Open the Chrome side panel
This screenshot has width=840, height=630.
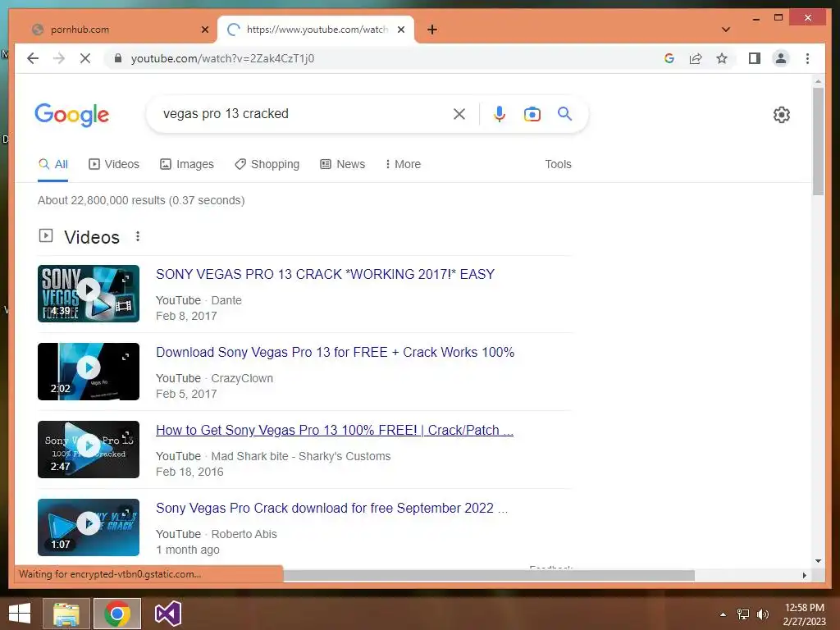755,58
